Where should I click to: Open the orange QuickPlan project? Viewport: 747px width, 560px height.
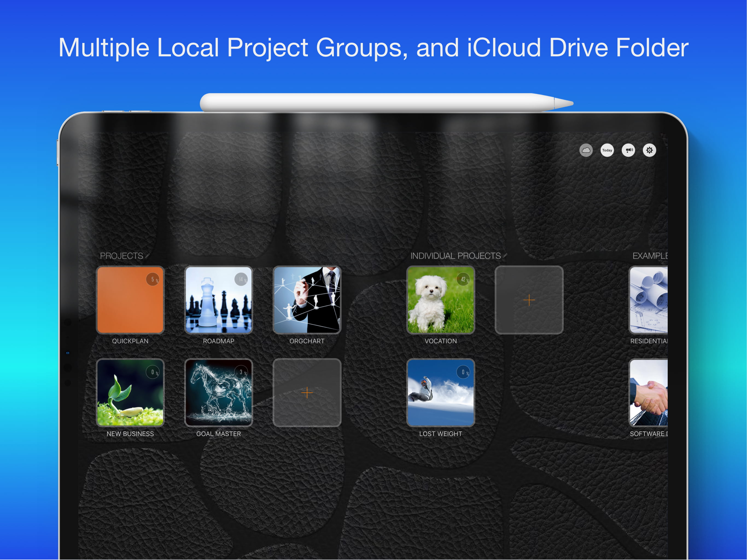[130, 302]
